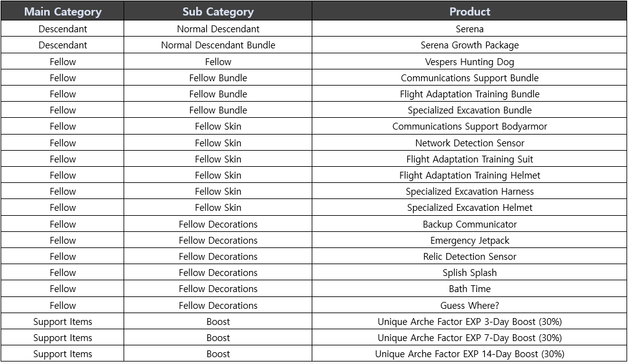Select the Emergency Jetpack cell
629x364 pixels.
(x=469, y=241)
